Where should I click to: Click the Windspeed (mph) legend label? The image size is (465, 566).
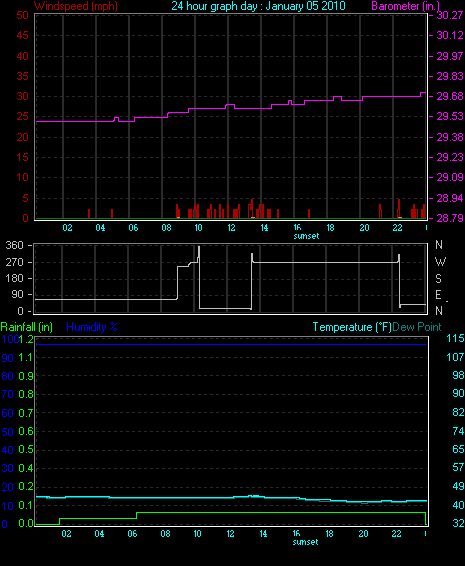pyautogui.click(x=76, y=6)
